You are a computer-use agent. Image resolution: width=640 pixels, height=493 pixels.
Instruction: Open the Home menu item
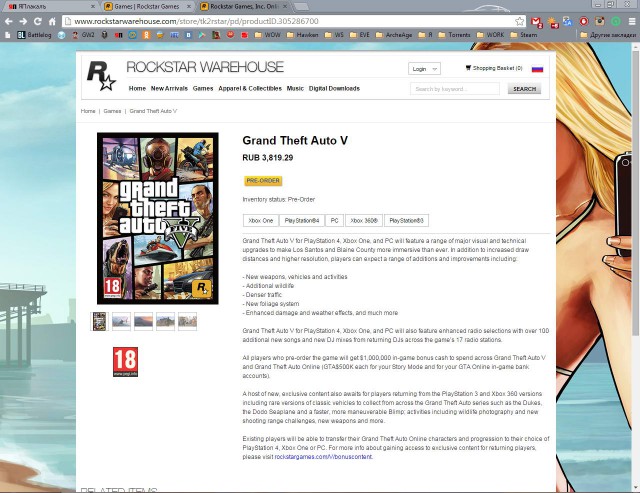(x=137, y=89)
